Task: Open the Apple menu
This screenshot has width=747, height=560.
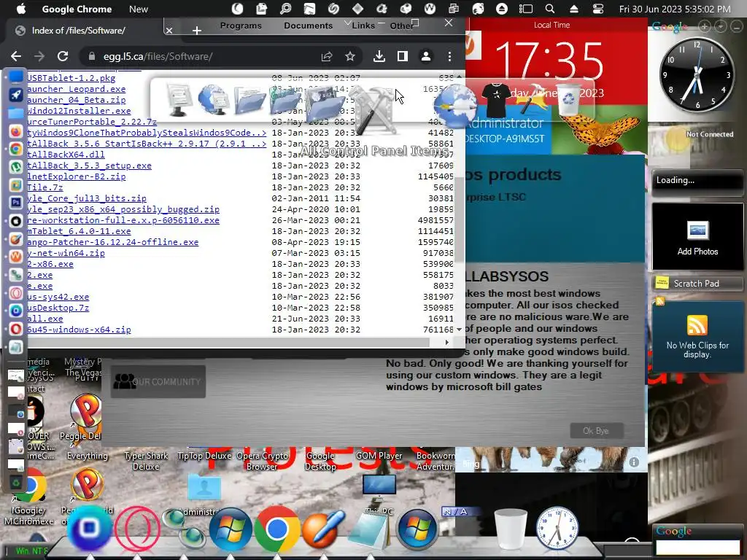Action: pos(21,9)
